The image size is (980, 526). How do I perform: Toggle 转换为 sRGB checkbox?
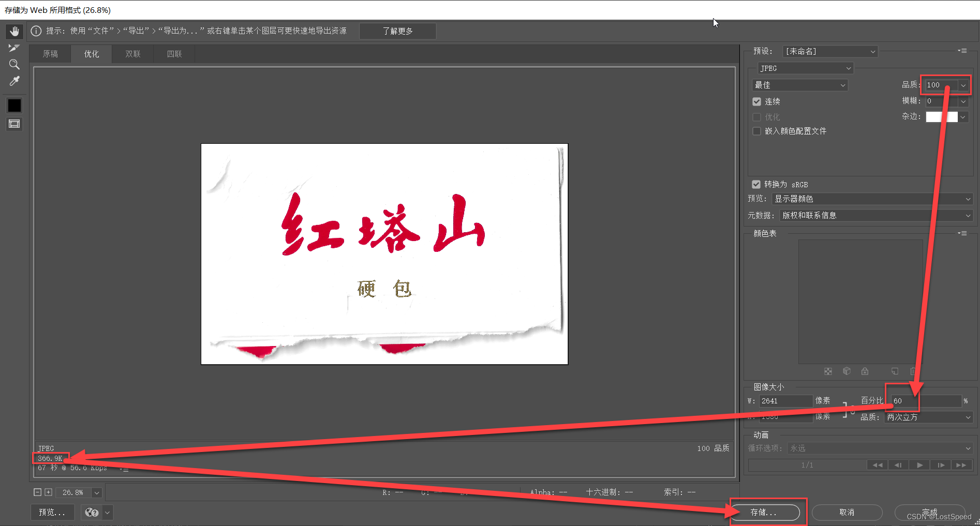click(x=756, y=184)
